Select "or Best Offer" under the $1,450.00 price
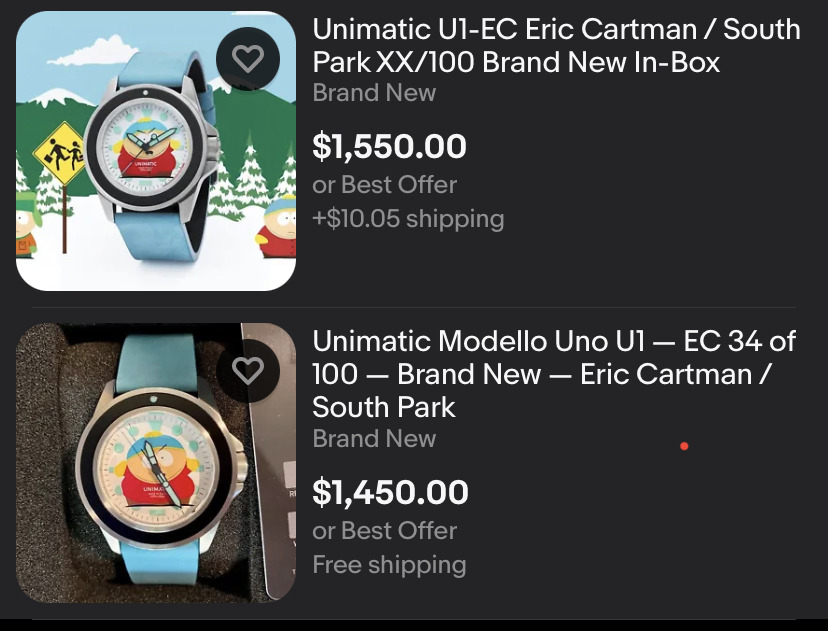This screenshot has width=828, height=631. click(384, 530)
